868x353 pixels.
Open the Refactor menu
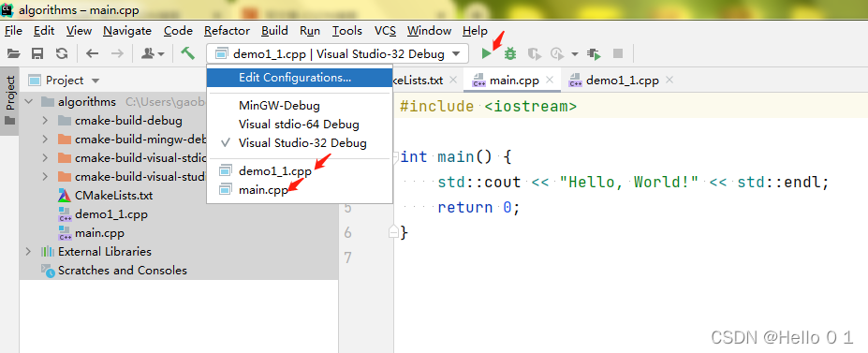coord(227,30)
